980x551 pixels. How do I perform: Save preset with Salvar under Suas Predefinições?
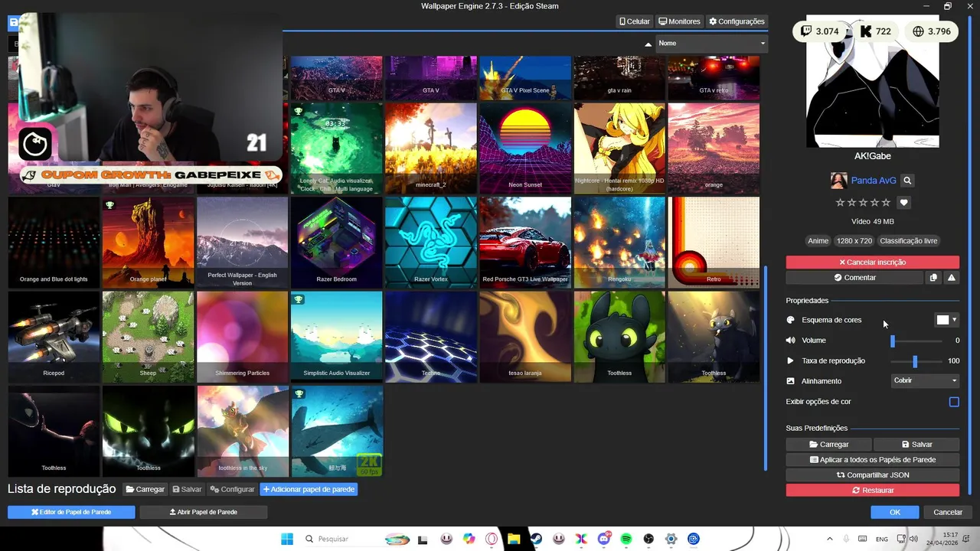(x=916, y=445)
